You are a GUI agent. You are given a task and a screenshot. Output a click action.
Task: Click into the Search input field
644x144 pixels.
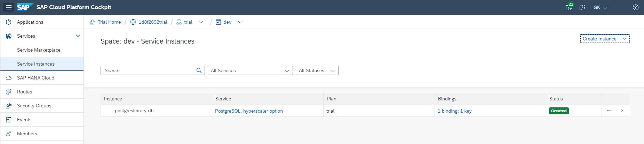coord(148,70)
